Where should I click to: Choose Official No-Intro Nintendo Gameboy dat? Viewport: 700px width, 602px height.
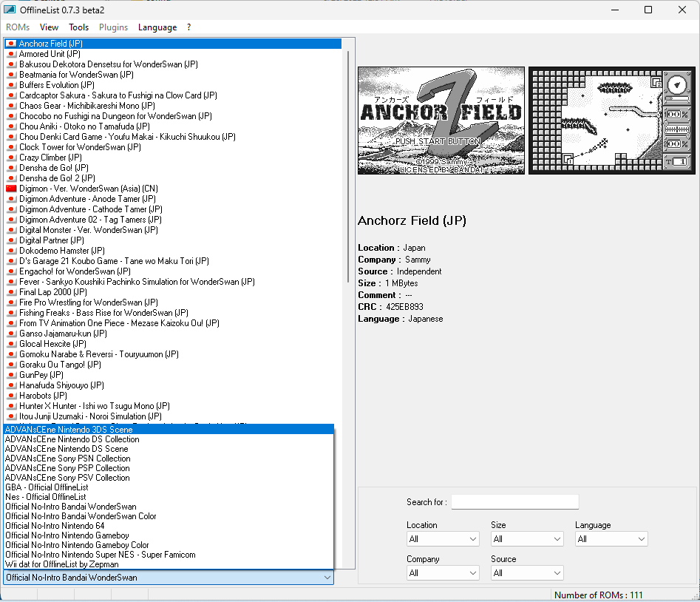coord(169,535)
